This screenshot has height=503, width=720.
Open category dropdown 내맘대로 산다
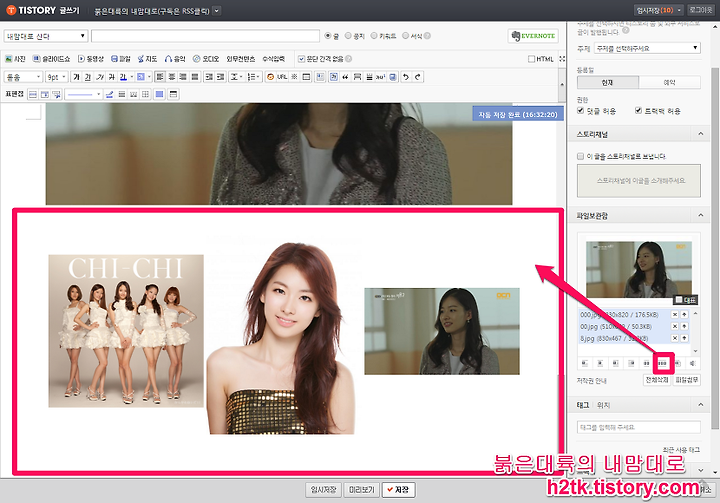click(46, 36)
